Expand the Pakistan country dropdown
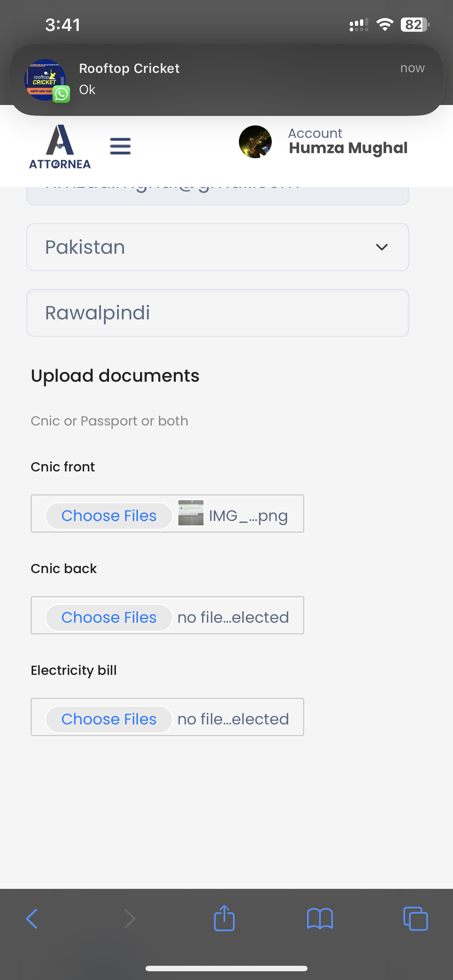 [x=218, y=247]
